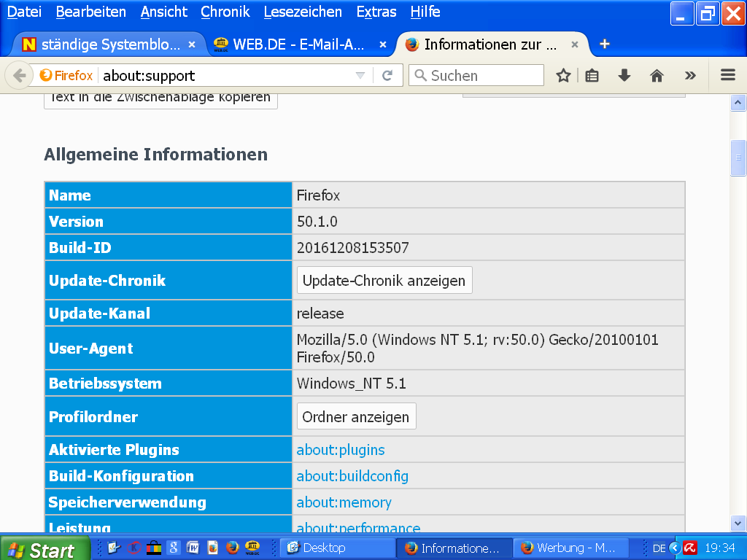Show more toolbar tools chevron
Viewport: 747px width, 560px height.
[x=690, y=75]
